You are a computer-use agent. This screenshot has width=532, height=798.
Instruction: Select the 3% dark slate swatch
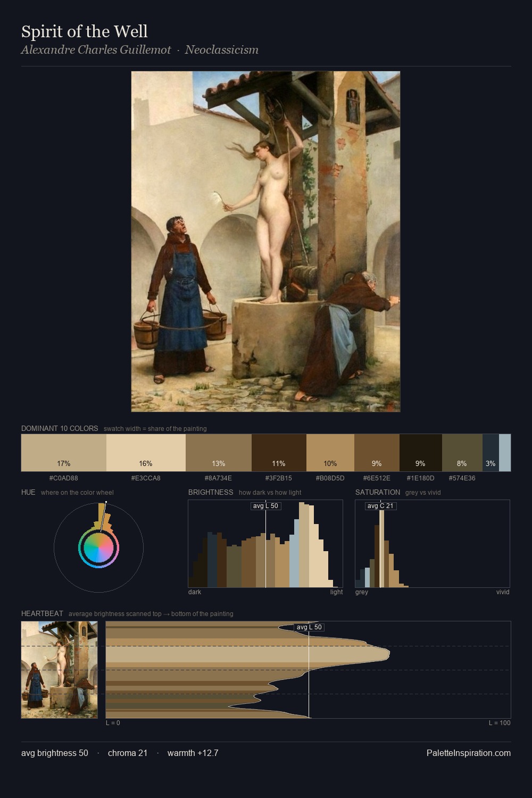point(491,453)
